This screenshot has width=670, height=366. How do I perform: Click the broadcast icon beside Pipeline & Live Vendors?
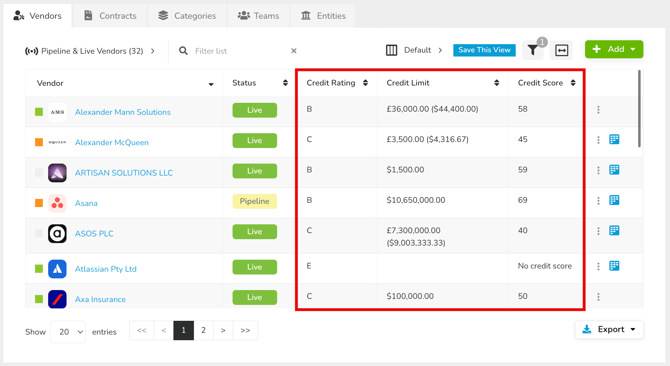(32, 51)
